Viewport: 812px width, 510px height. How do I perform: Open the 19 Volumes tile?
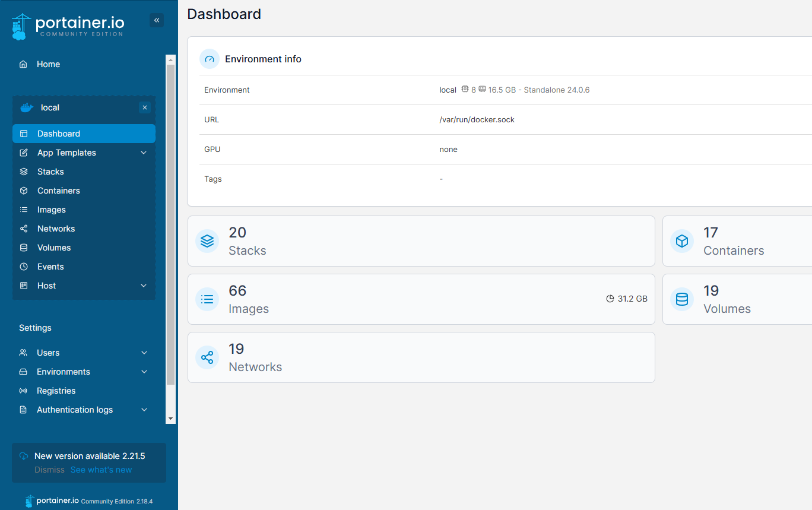[x=737, y=299]
